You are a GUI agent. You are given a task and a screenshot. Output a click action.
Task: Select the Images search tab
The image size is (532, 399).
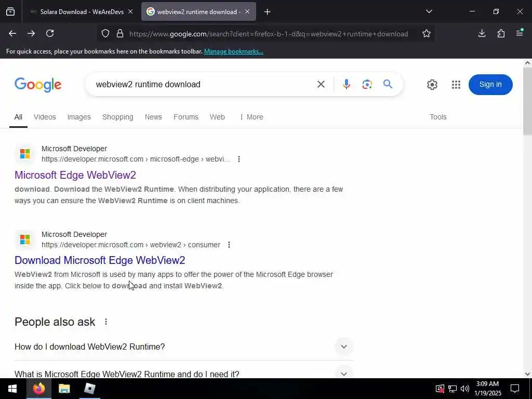pyautogui.click(x=79, y=117)
